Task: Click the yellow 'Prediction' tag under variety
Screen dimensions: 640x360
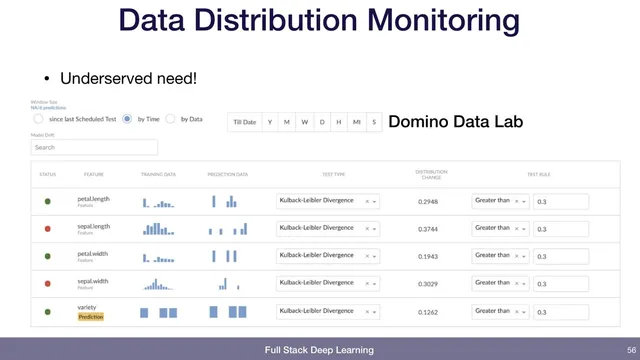Action: coord(91,317)
